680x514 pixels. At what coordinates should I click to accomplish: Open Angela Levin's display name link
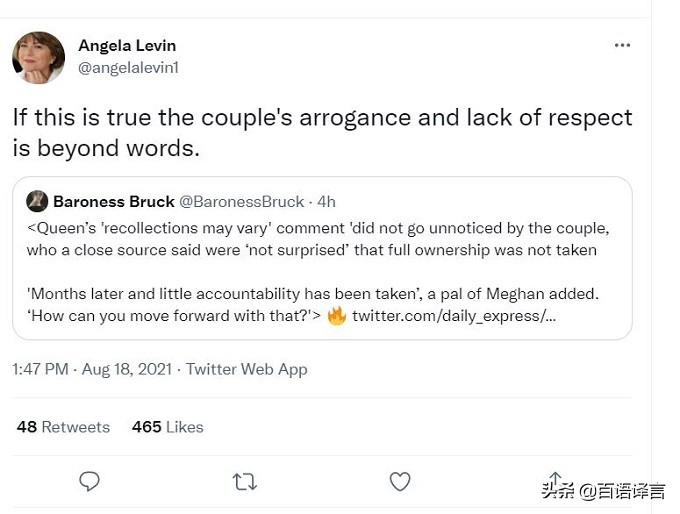click(127, 46)
